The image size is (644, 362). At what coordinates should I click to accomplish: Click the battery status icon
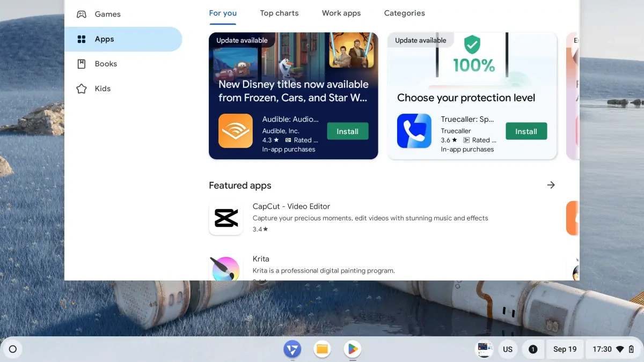pos(631,349)
